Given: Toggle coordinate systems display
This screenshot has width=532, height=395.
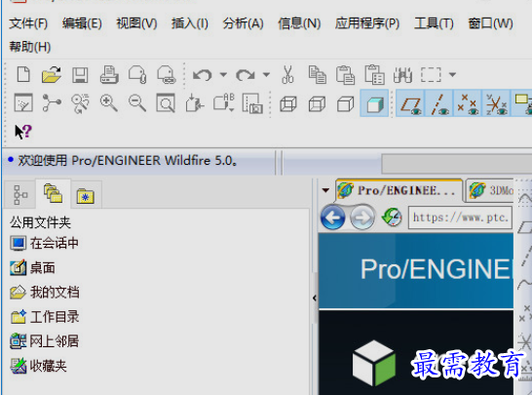Looking at the screenshot, I should click(496, 103).
